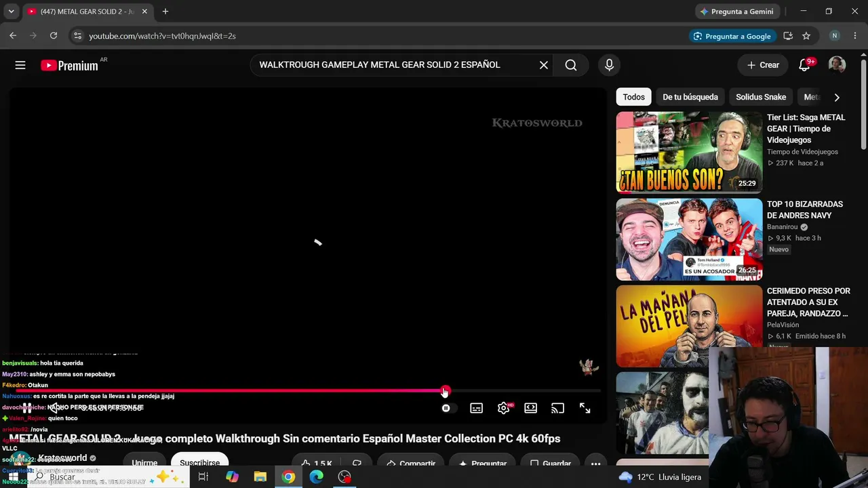Click the Preguntar button below video
The width and height of the screenshot is (868, 488).
point(482,464)
